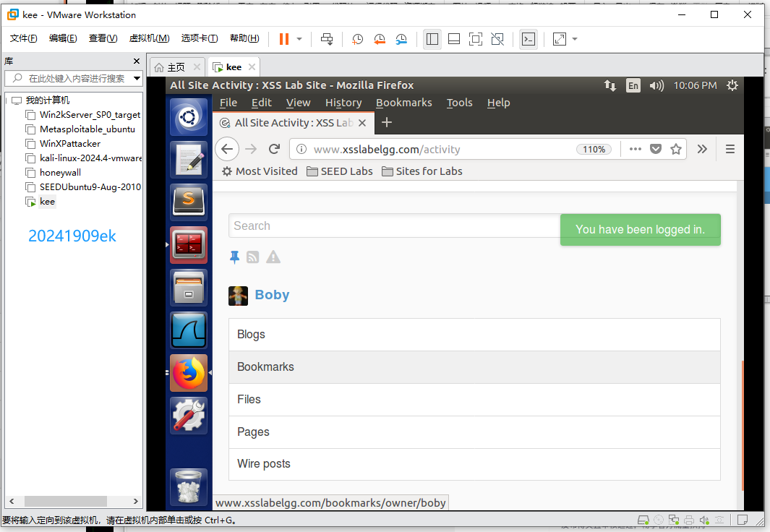Screen dimensions: 770x532
Task: Bookmark this page with the star
Action: click(676, 149)
